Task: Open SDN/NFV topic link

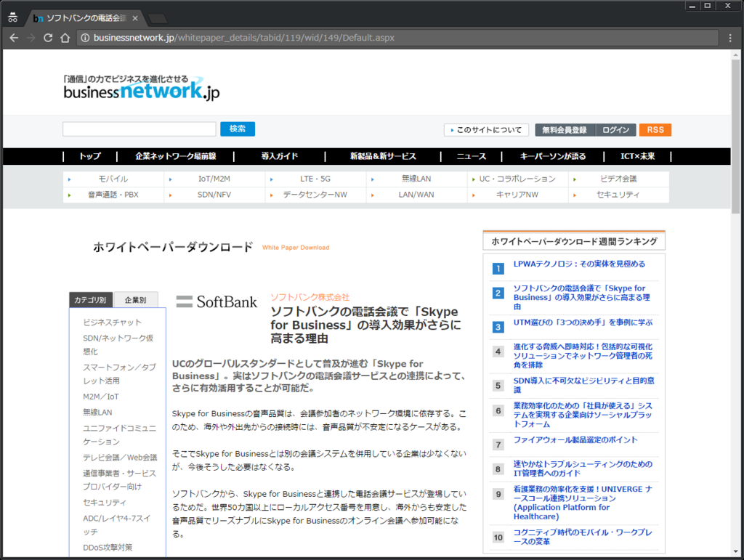Action: [214, 195]
